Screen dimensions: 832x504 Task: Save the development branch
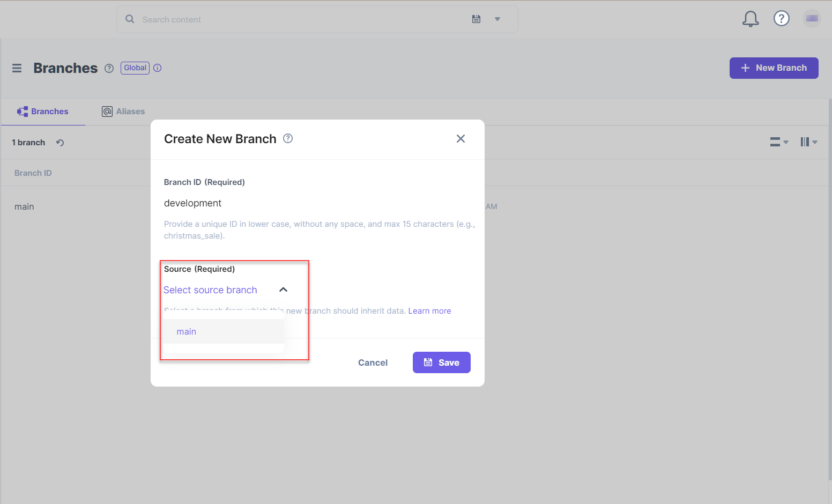(x=441, y=362)
